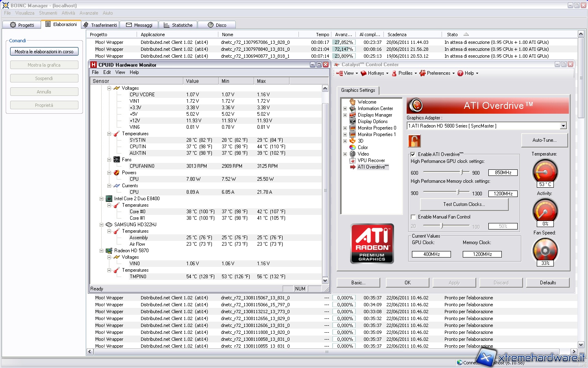Select VPU Recover in the tree

371,160
